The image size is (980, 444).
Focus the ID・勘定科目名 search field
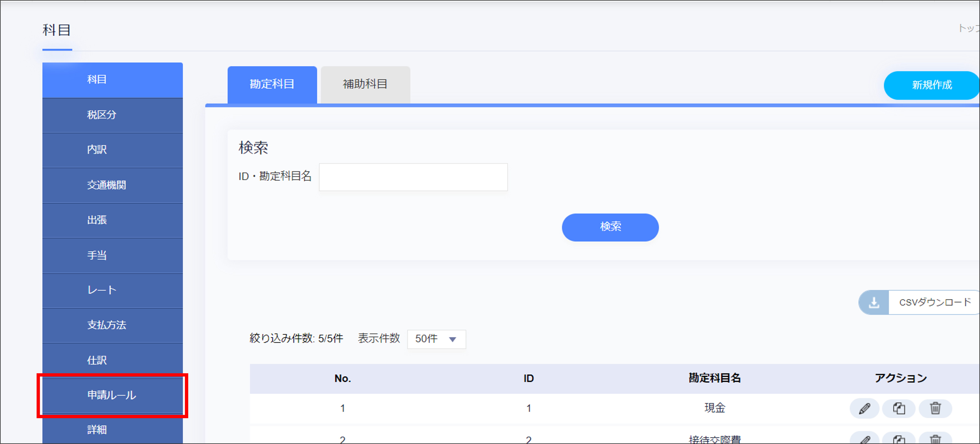coord(413,177)
